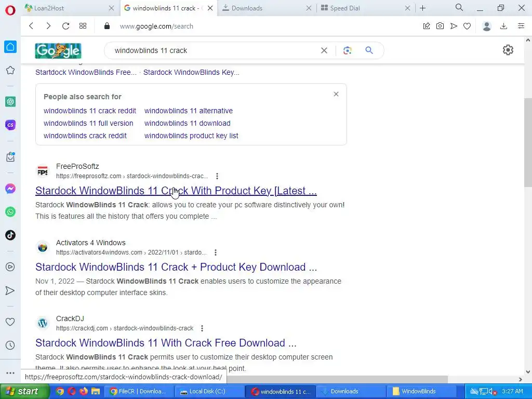Click the sidebar Home icon
Viewport: 532px width, 399px height.
[10, 47]
